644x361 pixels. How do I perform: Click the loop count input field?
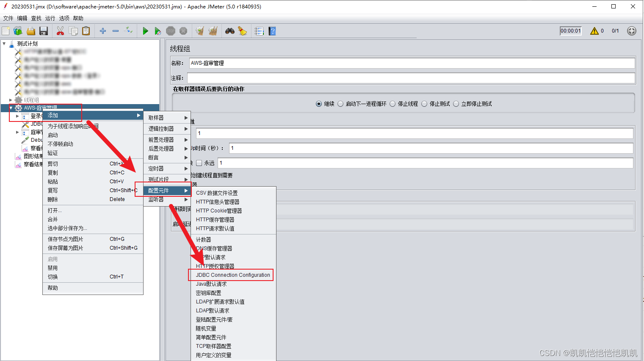point(426,163)
